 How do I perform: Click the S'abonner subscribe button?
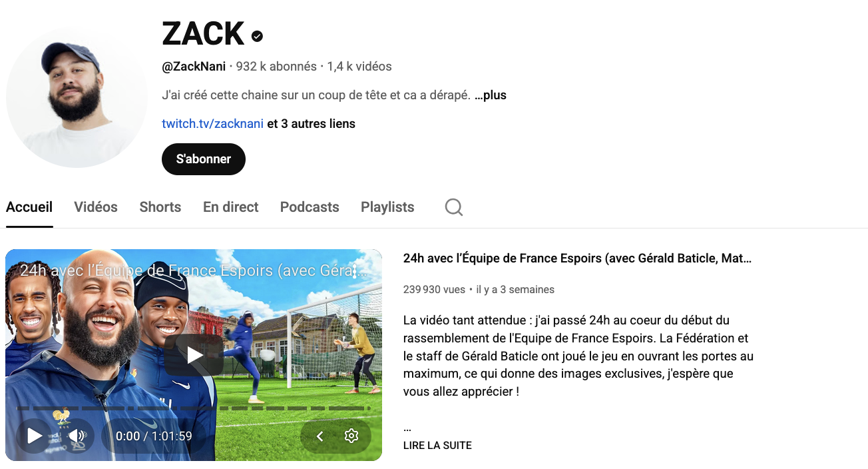204,159
